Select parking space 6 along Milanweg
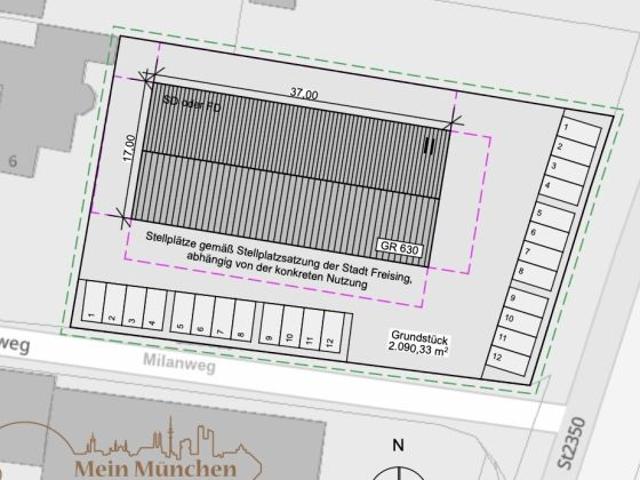640x480 pixels. coord(202,317)
